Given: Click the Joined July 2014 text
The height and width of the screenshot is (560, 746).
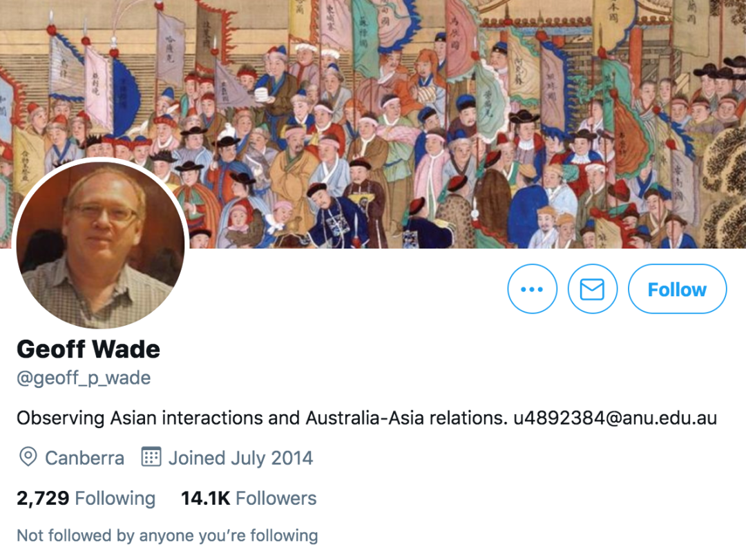Looking at the screenshot, I should (241, 458).
